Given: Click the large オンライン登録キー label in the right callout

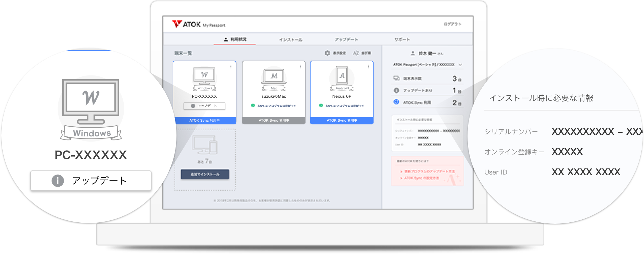Looking at the screenshot, I should tap(514, 152).
